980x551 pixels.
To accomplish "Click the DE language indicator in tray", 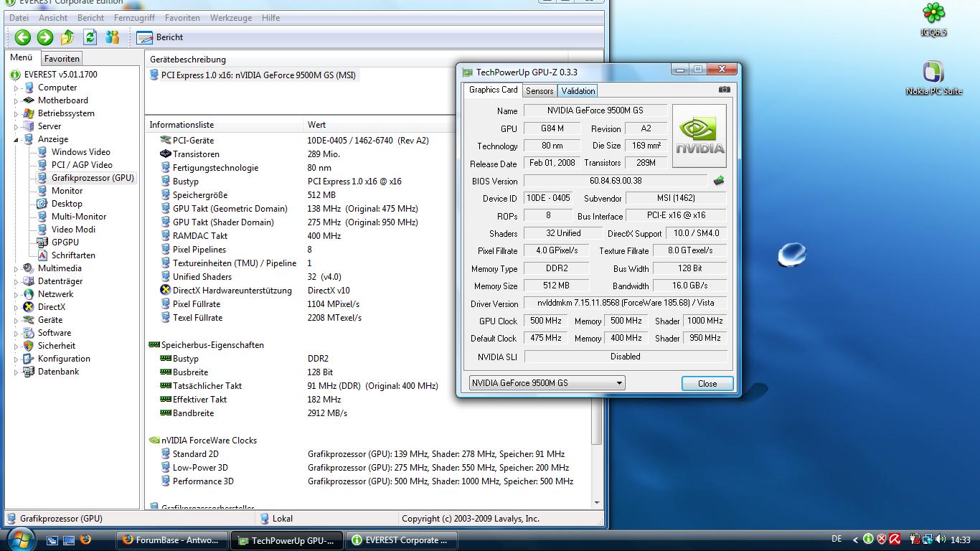I will click(x=837, y=539).
